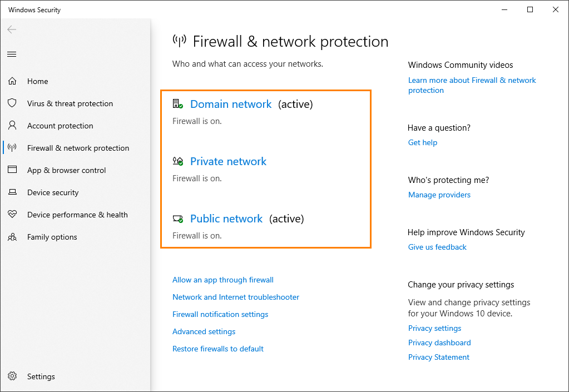The width and height of the screenshot is (569, 392).
Task: Open the Family options icon
Action: point(12,237)
